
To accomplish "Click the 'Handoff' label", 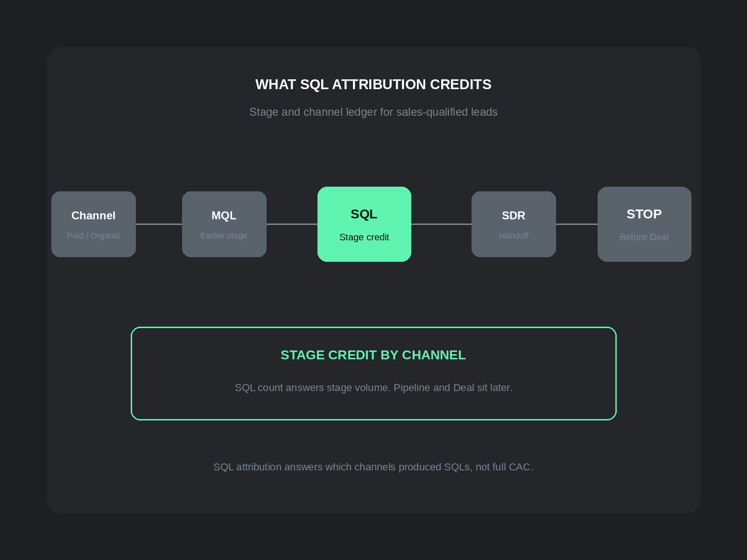I will coord(514,236).
